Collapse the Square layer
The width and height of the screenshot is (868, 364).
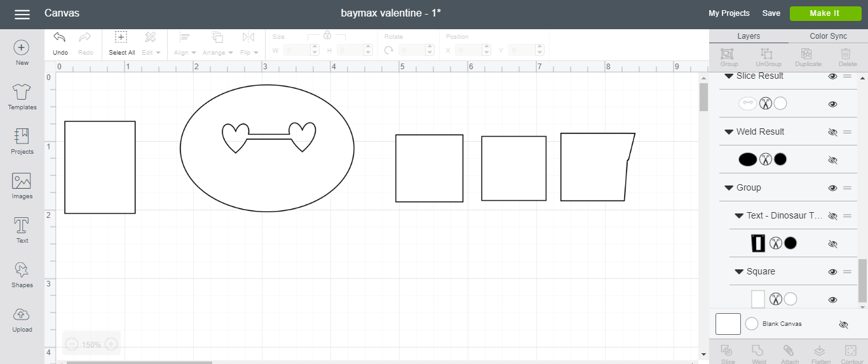[739, 272]
